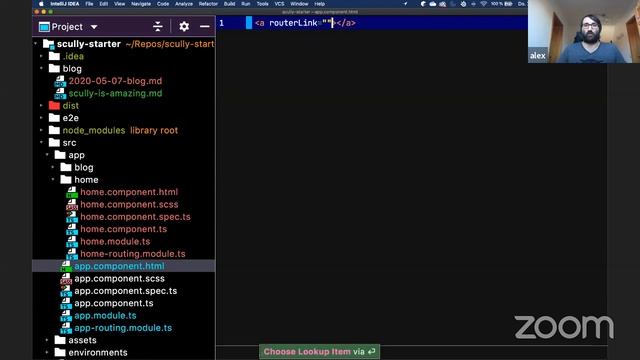Image resolution: width=640 pixels, height=360 pixels.
Task: Click the SASS icon of app.component.scss
Action: pos(66,278)
